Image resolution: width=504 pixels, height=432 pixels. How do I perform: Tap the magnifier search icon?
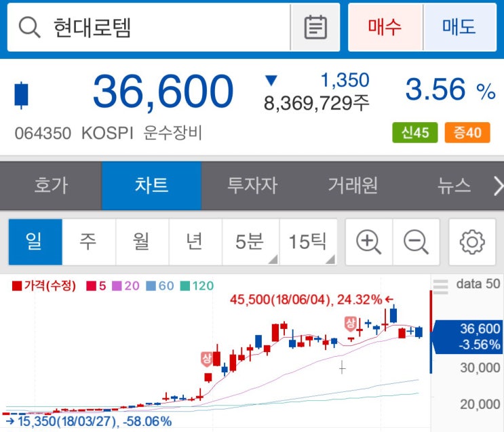click(x=30, y=27)
